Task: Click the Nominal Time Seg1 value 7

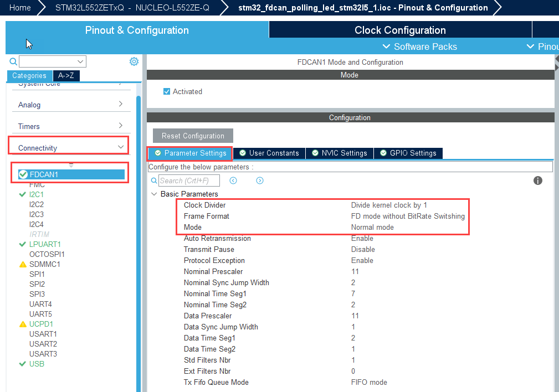Action: pyautogui.click(x=353, y=293)
